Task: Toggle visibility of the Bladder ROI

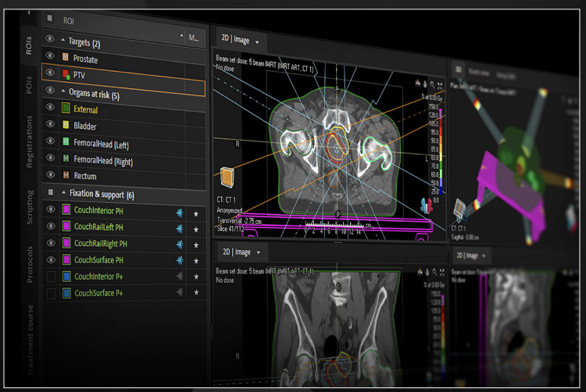Action: click(51, 125)
